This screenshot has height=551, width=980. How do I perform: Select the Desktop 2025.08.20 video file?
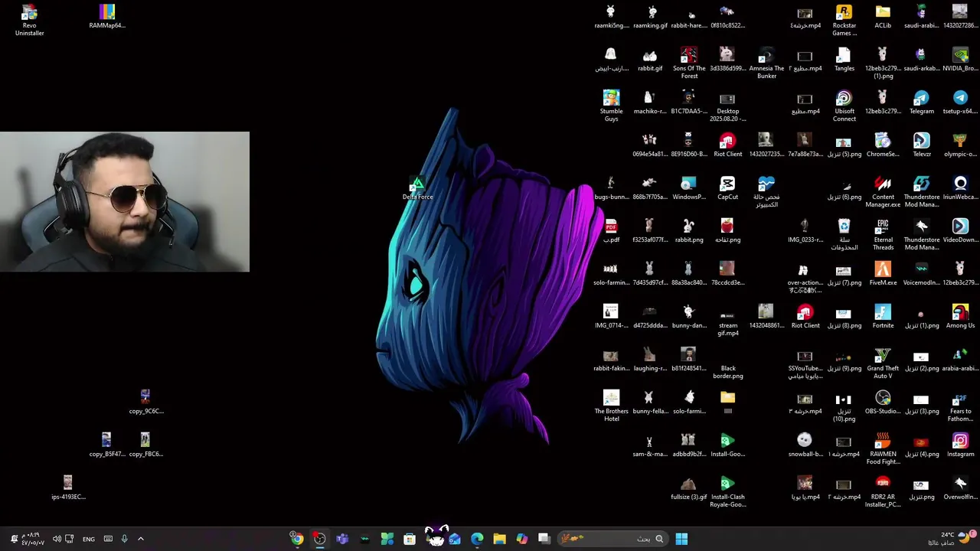(x=727, y=106)
